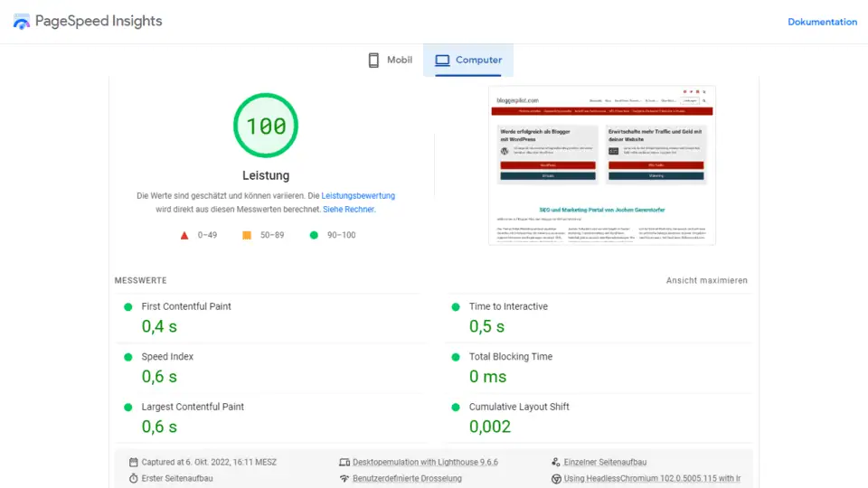The width and height of the screenshot is (868, 488).
Task: Open the Leistungsbewertung link
Action: coord(358,195)
